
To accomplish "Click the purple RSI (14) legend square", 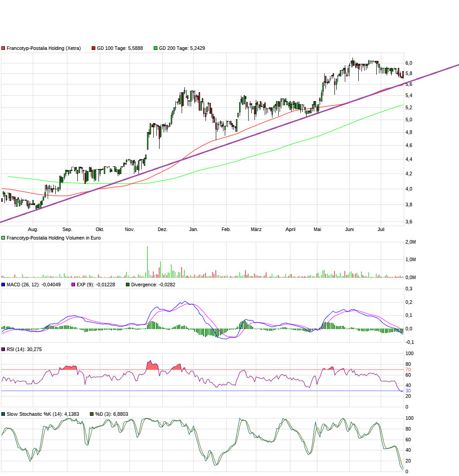I will [3, 349].
